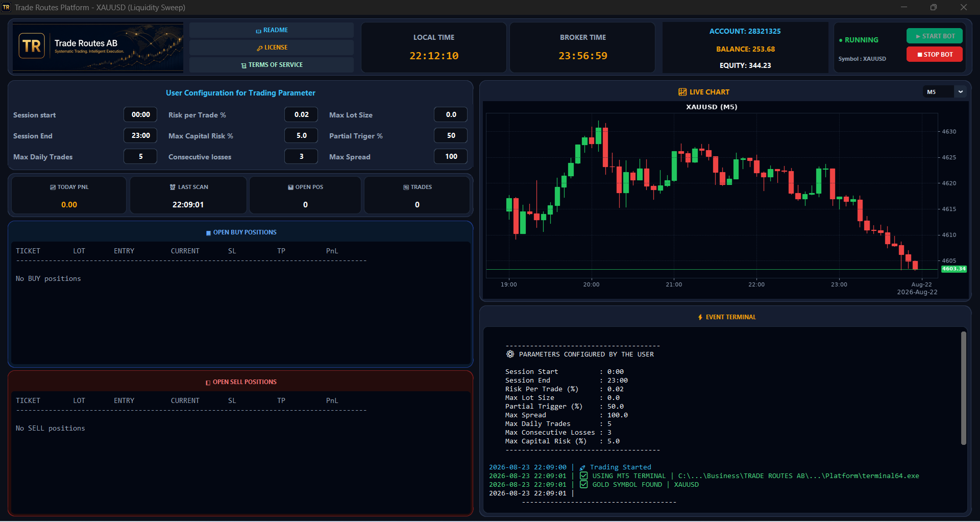Click the XAUUSD (M5) chart title
Screen dimensions: 980x522
pyautogui.click(x=712, y=107)
